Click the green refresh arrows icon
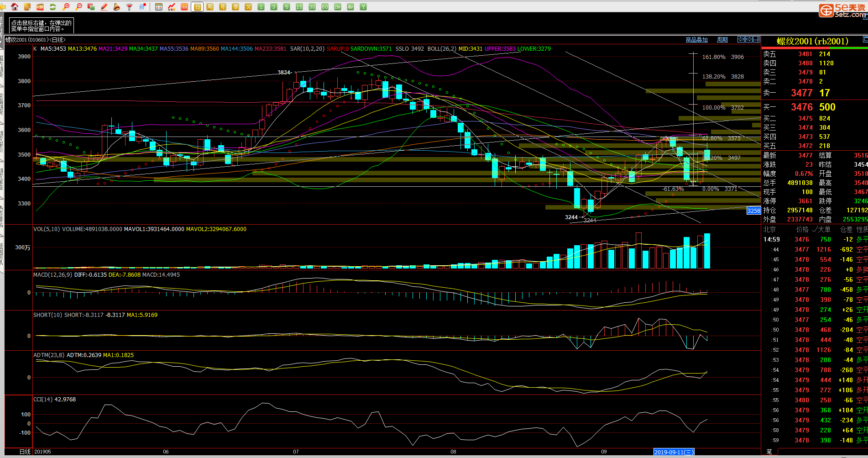The height and width of the screenshot is (458, 868). (53, 7)
